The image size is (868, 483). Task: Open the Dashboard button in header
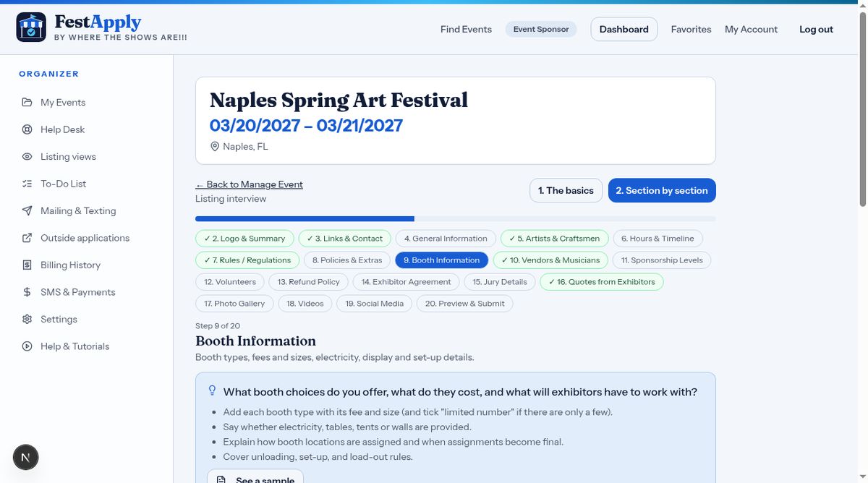(x=624, y=30)
